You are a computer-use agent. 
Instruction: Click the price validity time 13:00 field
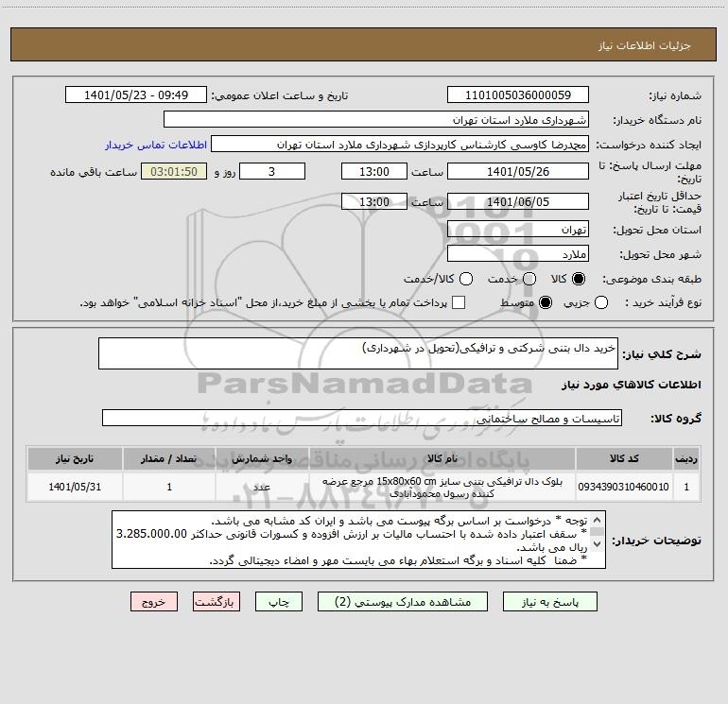click(x=374, y=201)
